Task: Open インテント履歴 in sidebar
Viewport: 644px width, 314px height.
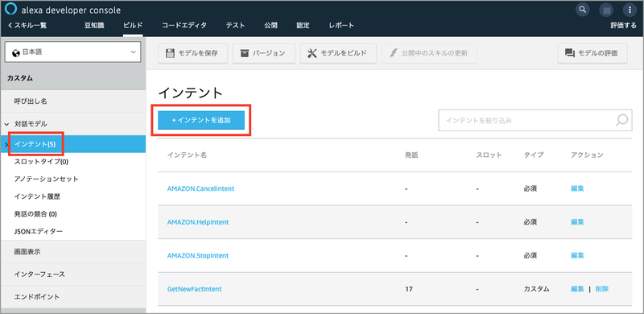Action: point(37,196)
